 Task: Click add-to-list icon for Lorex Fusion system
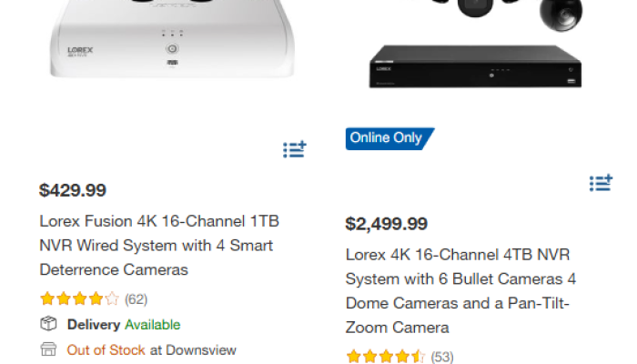point(294,150)
